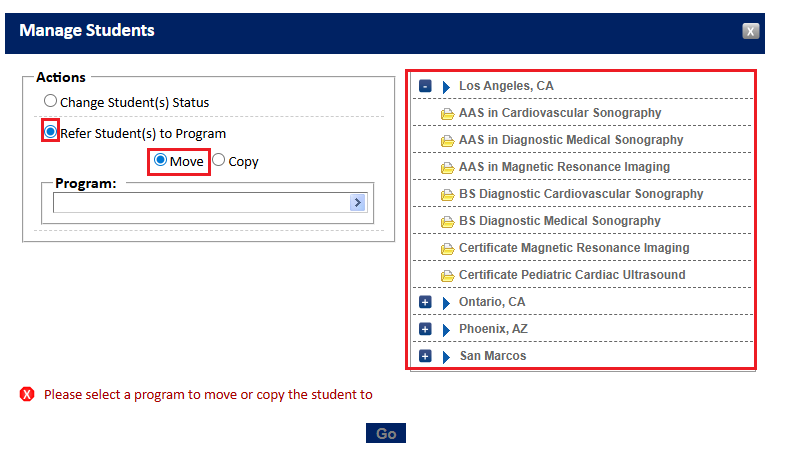The width and height of the screenshot is (786, 455).
Task: Click folder icon for BS Diagnostic Cardiovascular Sonography
Action: point(447,195)
